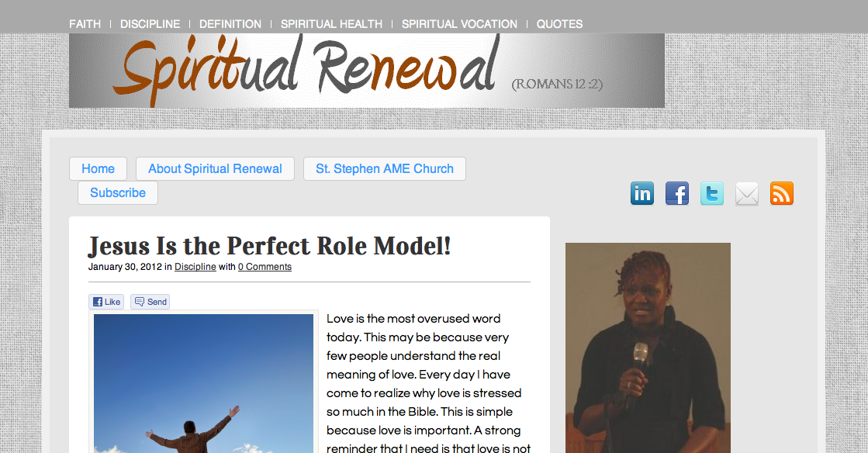Click the Facebook social icon
Image resolution: width=868 pixels, height=453 pixels.
[677, 193]
